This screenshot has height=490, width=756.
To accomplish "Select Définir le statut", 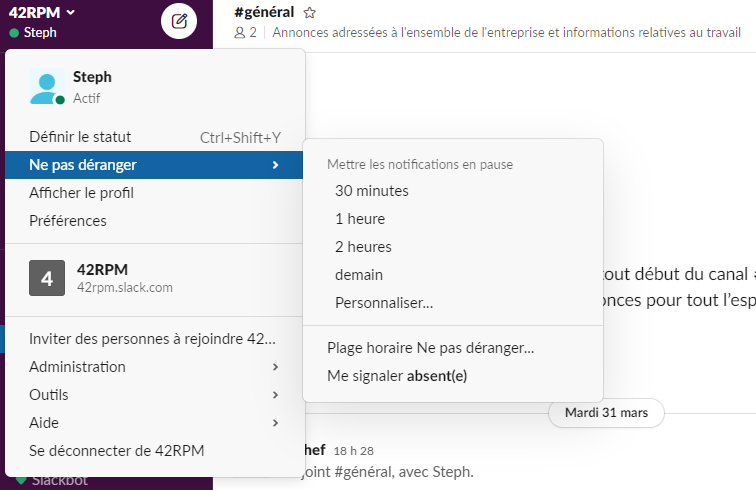I will 154,137.
